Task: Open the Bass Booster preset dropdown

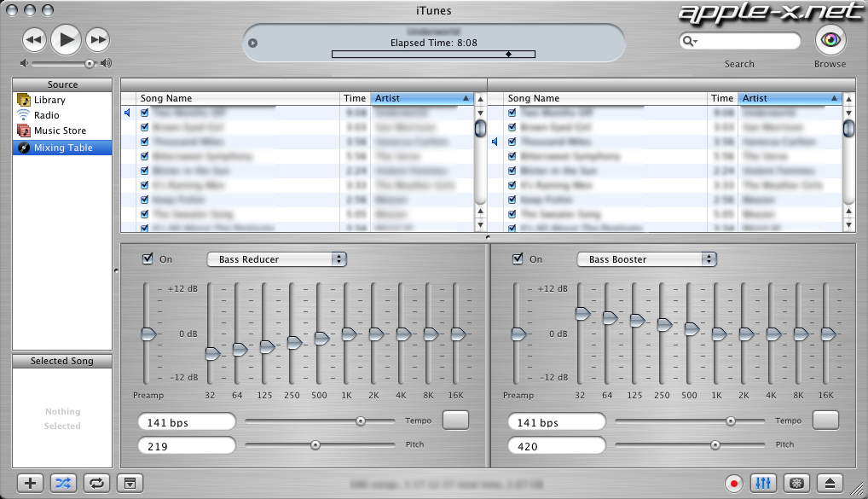Action: (646, 259)
